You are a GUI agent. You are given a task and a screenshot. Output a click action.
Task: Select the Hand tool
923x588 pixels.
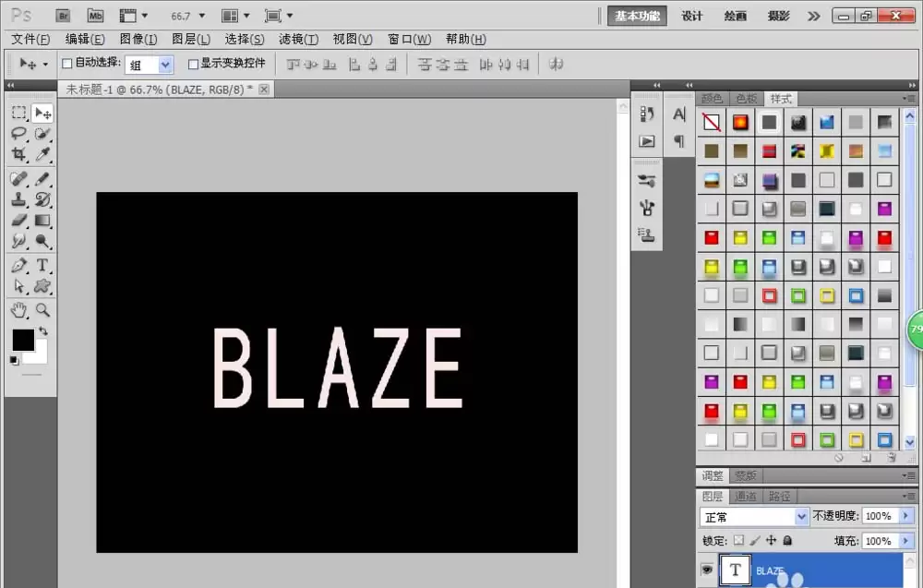(x=18, y=310)
